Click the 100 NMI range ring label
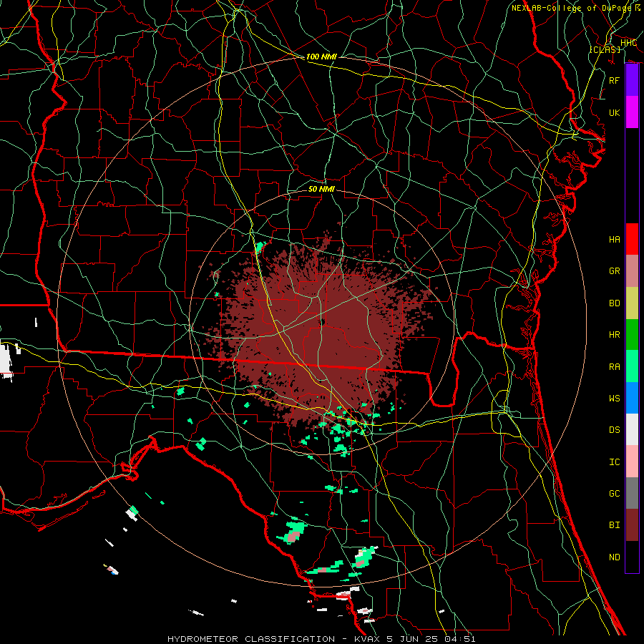 tap(321, 57)
